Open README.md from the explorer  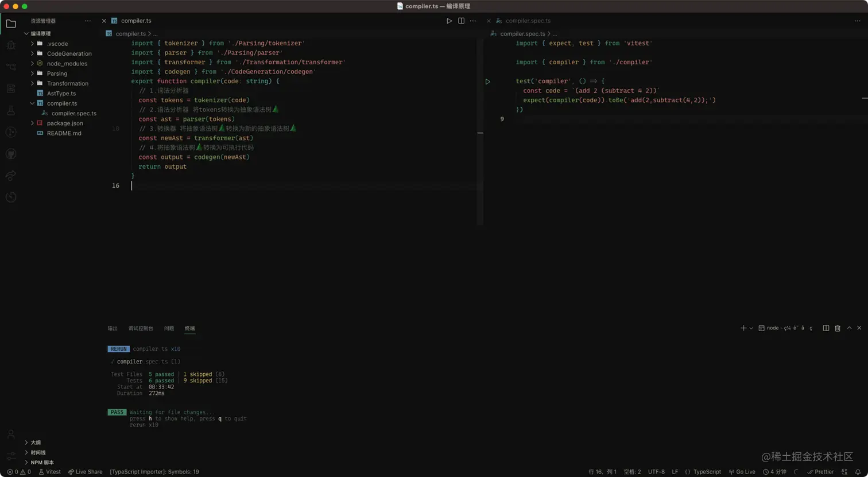(x=64, y=133)
